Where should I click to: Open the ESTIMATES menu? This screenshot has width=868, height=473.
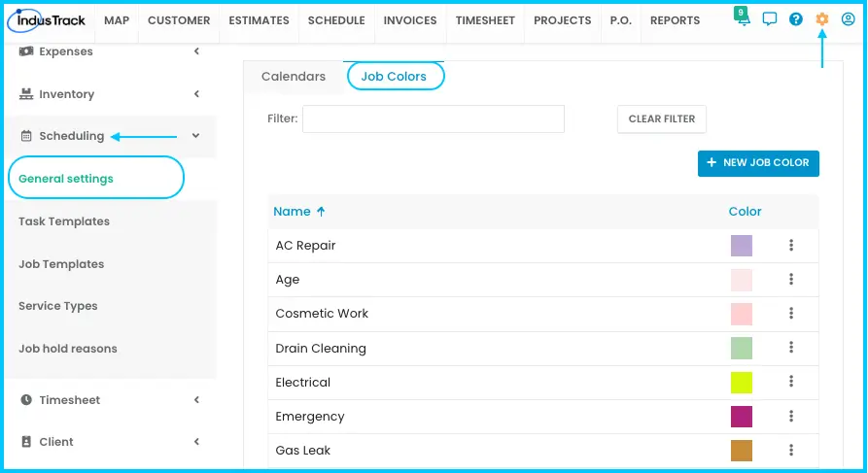click(x=260, y=20)
